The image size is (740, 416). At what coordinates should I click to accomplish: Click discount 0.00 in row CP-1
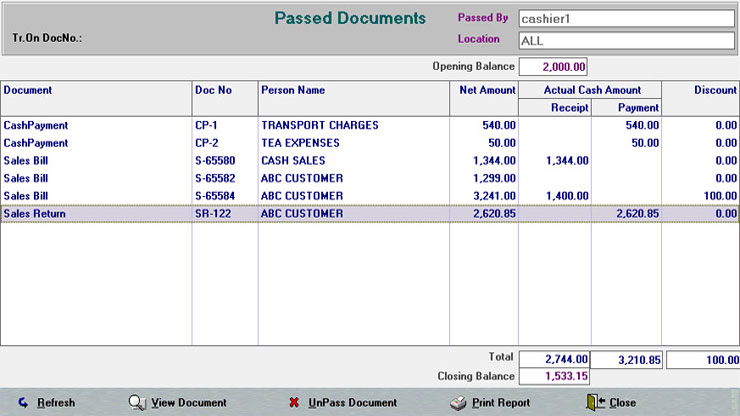[726, 126]
